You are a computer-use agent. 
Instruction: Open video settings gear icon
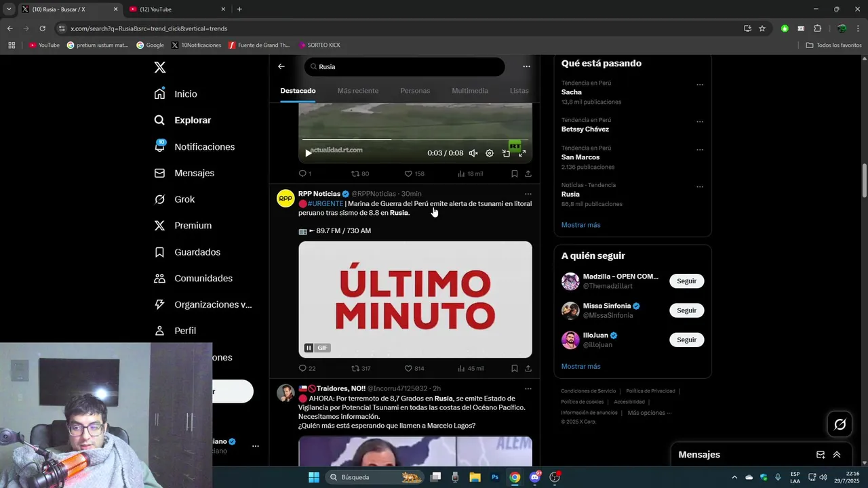(x=490, y=153)
